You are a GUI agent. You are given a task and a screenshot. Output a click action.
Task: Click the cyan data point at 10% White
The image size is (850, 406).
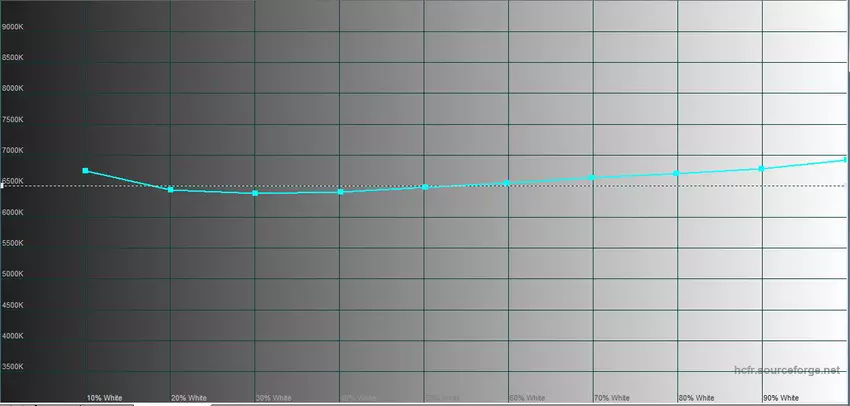(x=86, y=171)
